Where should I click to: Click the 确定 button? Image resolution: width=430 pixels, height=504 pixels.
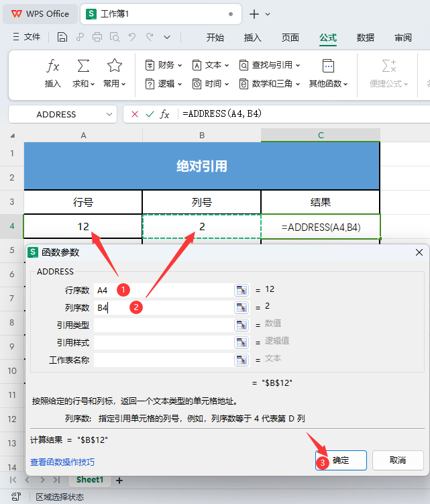pos(341,460)
